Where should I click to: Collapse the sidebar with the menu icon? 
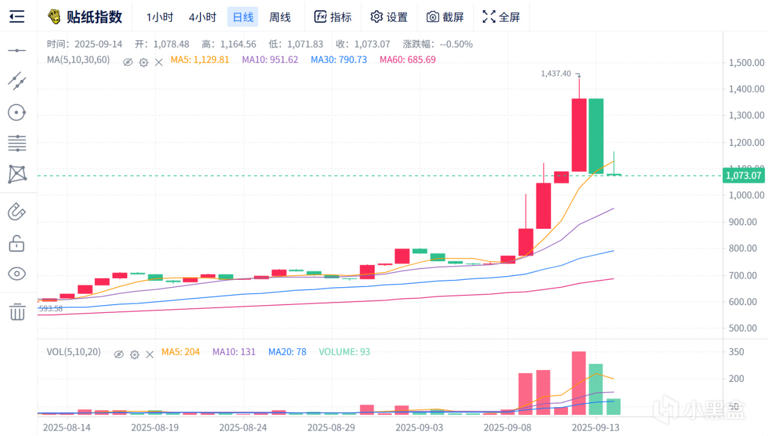click(x=17, y=17)
